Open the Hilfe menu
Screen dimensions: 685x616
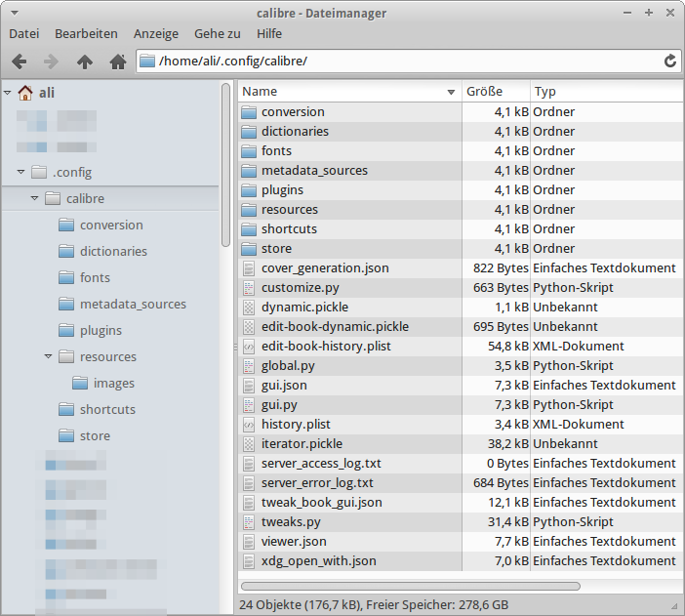click(x=269, y=33)
